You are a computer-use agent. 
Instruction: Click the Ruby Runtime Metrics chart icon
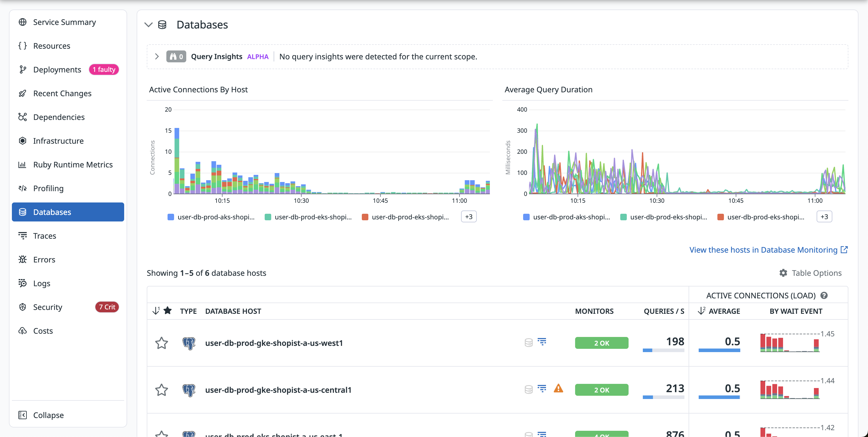point(22,165)
